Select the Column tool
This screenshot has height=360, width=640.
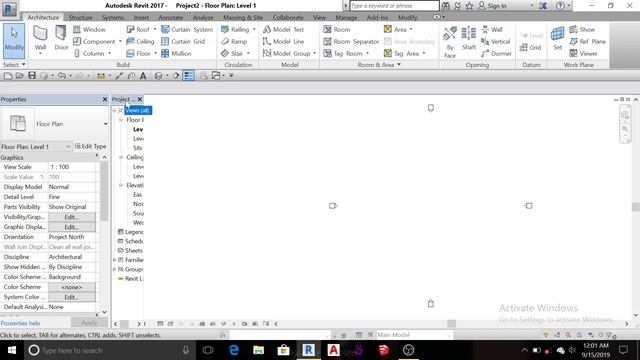pyautogui.click(x=89, y=53)
